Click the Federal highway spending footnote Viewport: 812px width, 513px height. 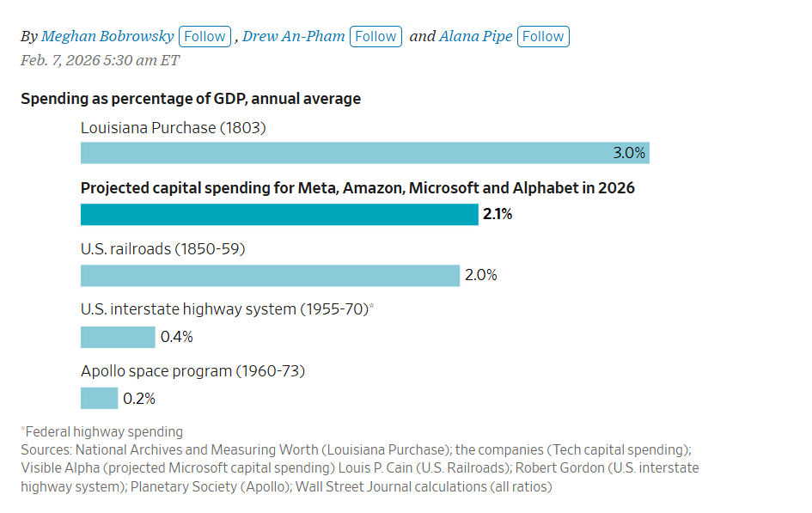(x=103, y=431)
